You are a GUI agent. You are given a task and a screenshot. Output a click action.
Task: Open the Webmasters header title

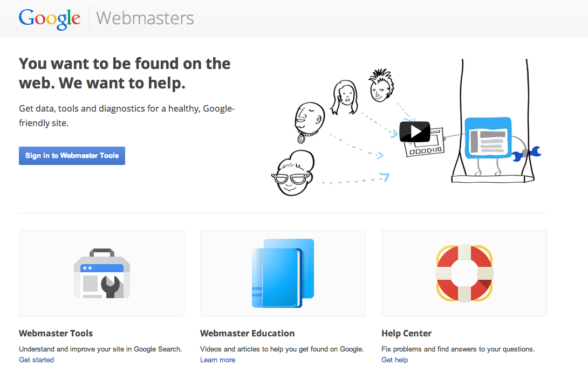[145, 18]
